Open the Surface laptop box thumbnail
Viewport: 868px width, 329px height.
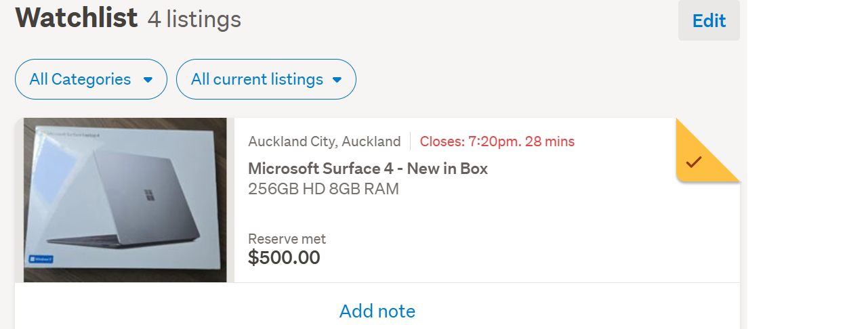click(125, 200)
